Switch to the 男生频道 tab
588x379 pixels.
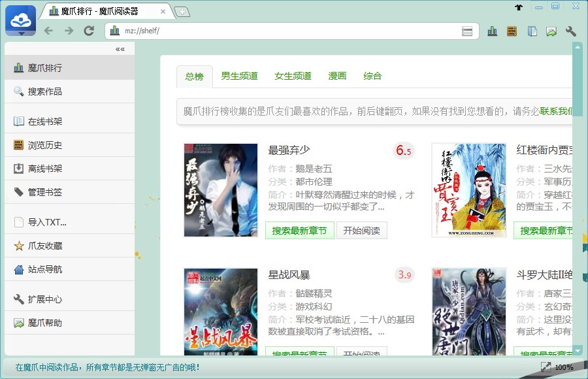point(239,76)
